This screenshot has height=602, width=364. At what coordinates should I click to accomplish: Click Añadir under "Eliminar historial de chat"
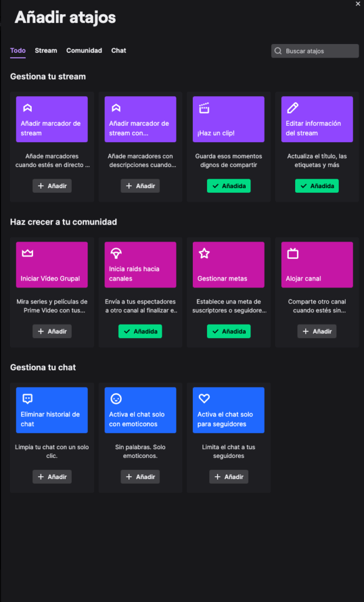click(x=52, y=477)
